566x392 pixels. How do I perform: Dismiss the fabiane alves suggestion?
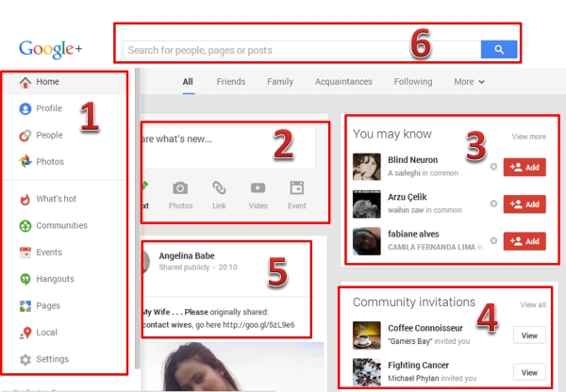tap(493, 240)
